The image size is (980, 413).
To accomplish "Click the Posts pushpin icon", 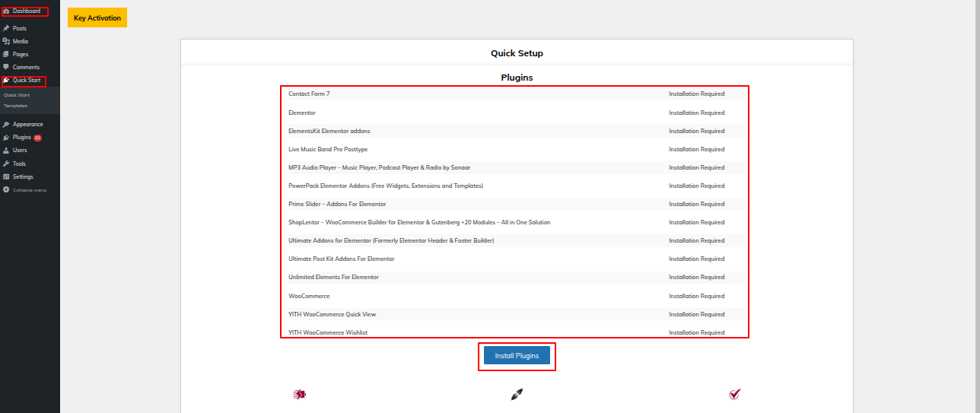I will click(6, 28).
